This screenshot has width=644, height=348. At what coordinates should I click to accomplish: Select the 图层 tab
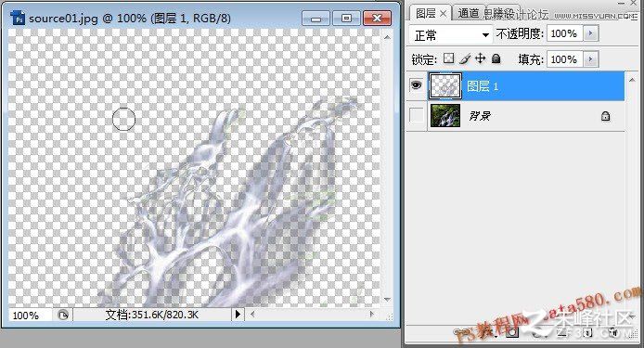pyautogui.click(x=426, y=13)
